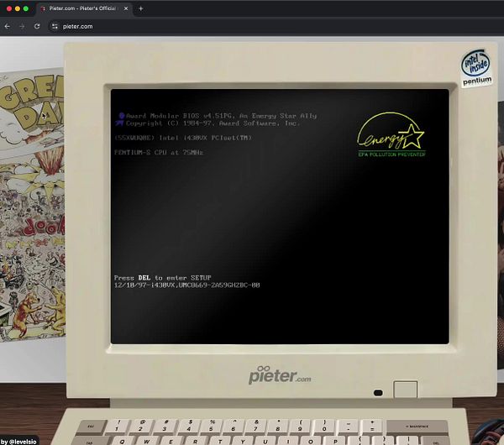
Task: Minimize the window with yellow button
Action: point(18,8)
